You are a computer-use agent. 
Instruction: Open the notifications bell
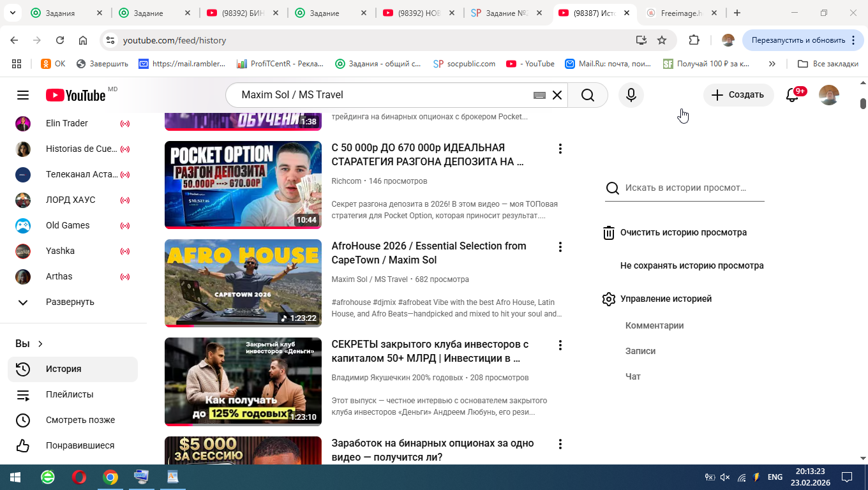pos(793,95)
